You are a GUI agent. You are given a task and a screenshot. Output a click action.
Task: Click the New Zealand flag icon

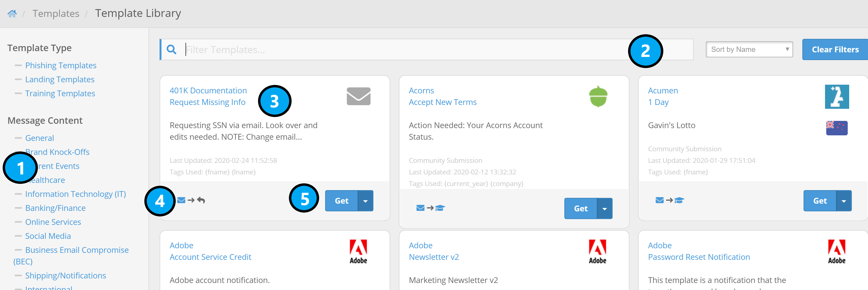(836, 128)
